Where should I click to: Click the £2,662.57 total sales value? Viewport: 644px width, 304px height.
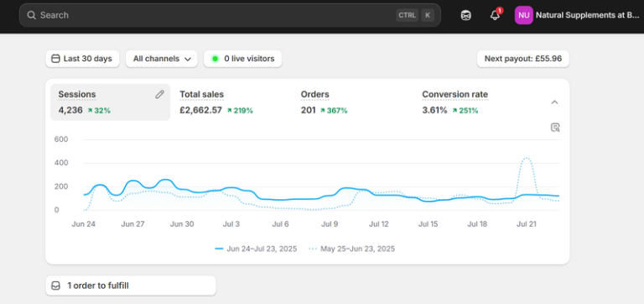pos(200,110)
